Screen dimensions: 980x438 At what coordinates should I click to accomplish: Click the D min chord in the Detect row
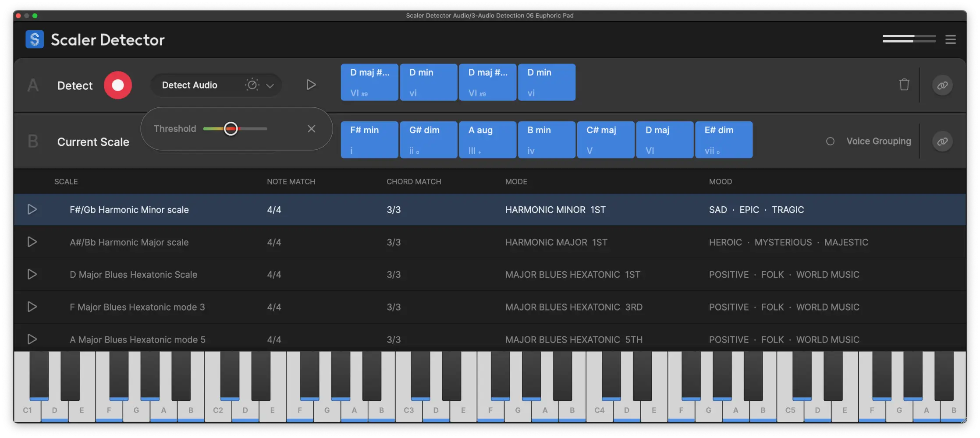click(428, 82)
